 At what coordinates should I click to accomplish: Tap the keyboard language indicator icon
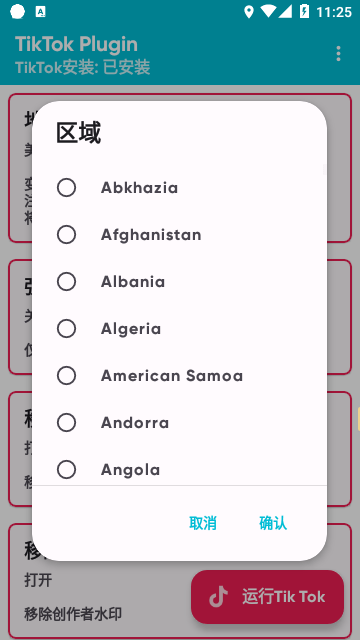(x=40, y=12)
